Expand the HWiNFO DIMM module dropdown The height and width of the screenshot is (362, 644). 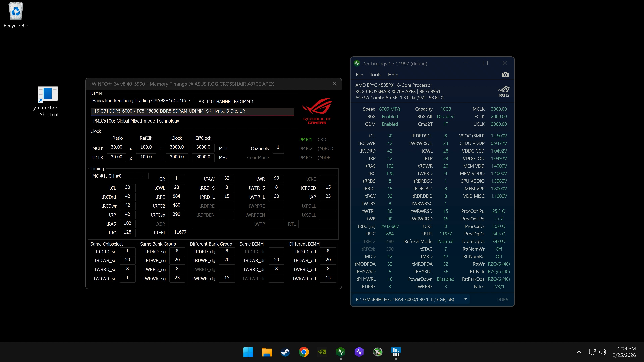click(x=142, y=101)
